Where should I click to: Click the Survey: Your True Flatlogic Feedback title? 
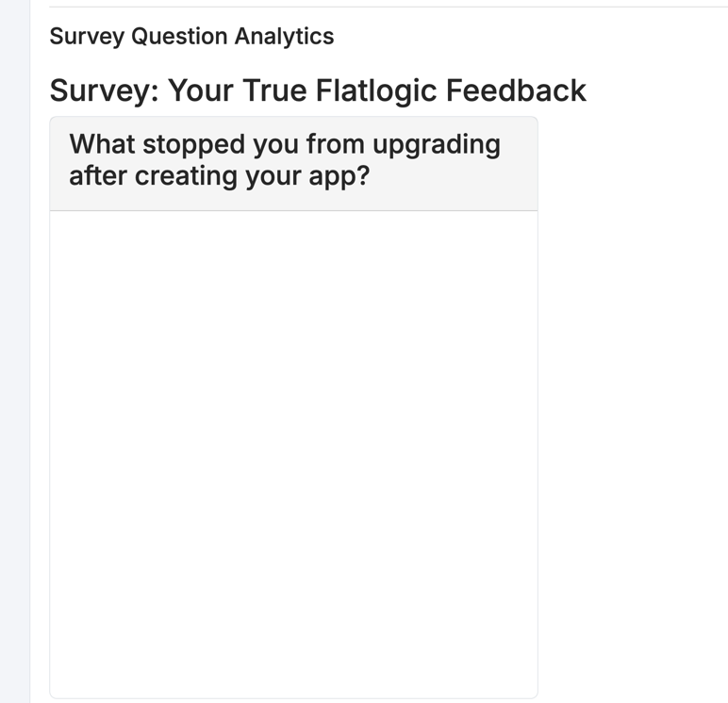[318, 90]
